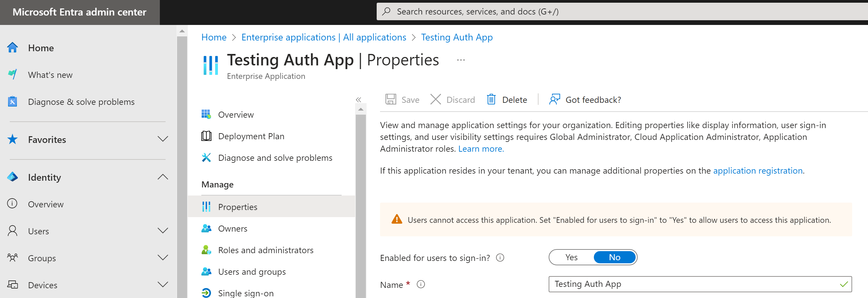Click in the search resources box
The height and width of the screenshot is (298, 868).
point(622,11)
